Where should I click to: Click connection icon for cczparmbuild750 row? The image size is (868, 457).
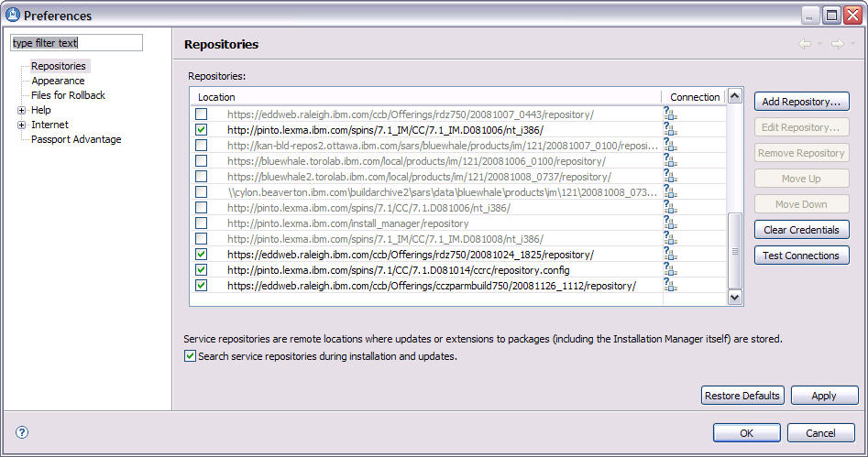[670, 285]
